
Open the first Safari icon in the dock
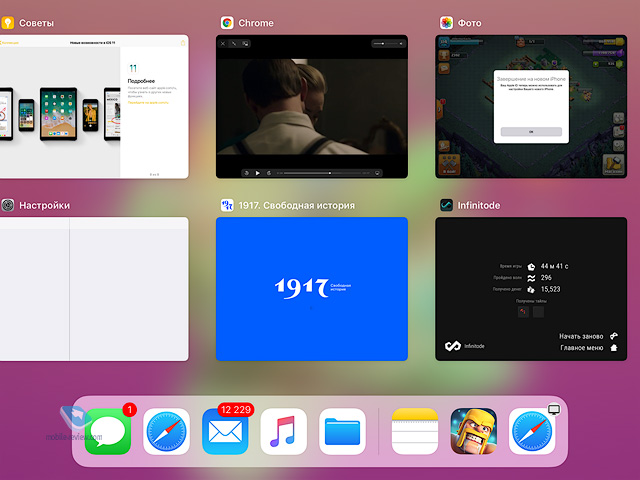point(167,432)
